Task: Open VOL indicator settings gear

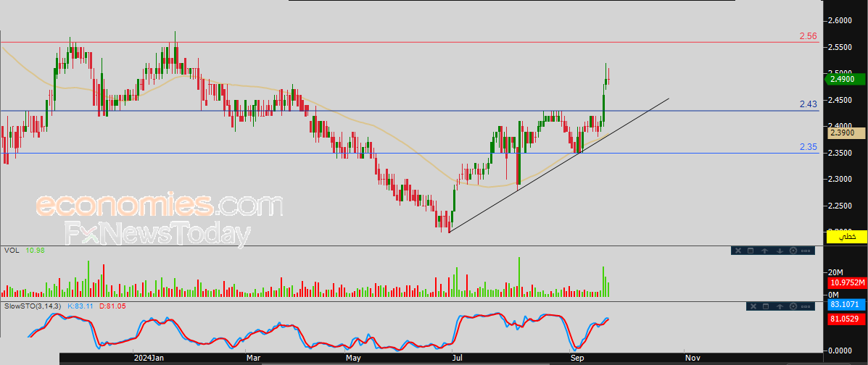Action: (x=793, y=251)
